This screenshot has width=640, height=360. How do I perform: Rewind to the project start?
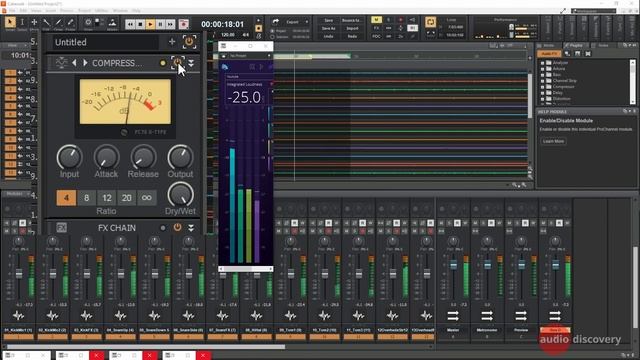[x=130, y=24]
